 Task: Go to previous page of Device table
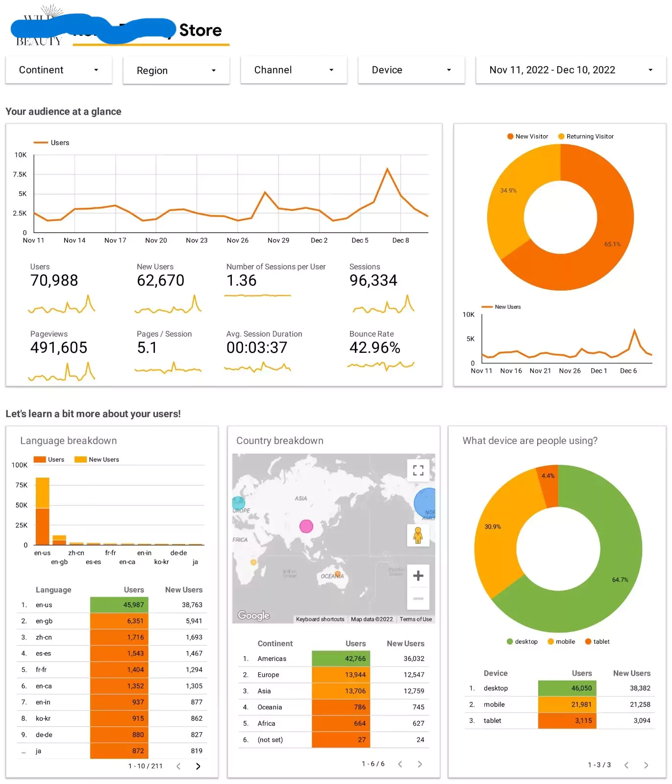coord(626,765)
